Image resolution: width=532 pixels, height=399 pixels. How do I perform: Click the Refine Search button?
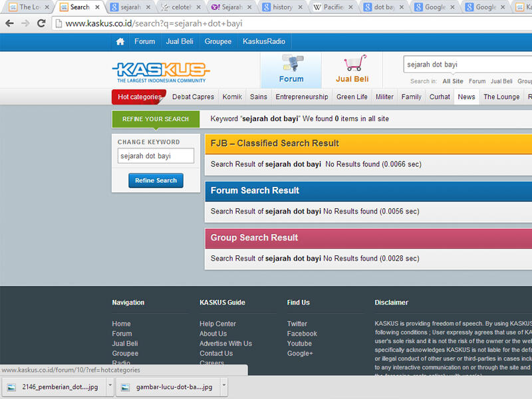click(x=156, y=180)
